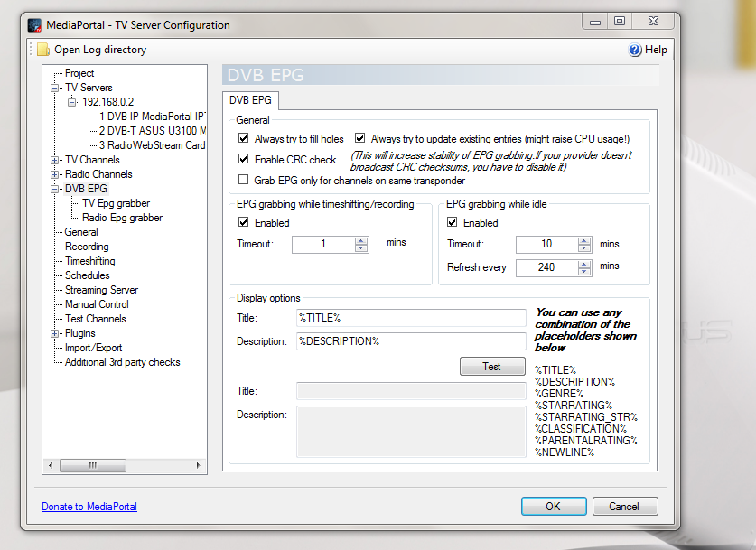Click the %PARENTALRATING% placeholder text
Viewport: 756px width, 550px height.
tap(586, 440)
